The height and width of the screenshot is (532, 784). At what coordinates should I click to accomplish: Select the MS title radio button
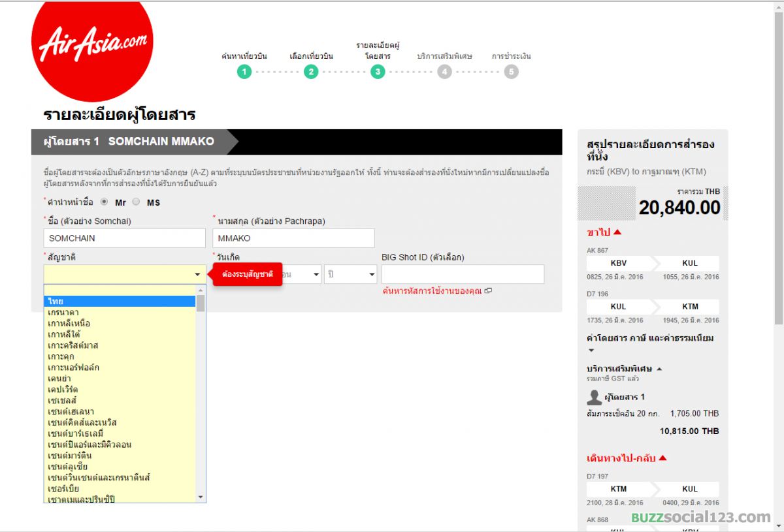click(x=137, y=202)
